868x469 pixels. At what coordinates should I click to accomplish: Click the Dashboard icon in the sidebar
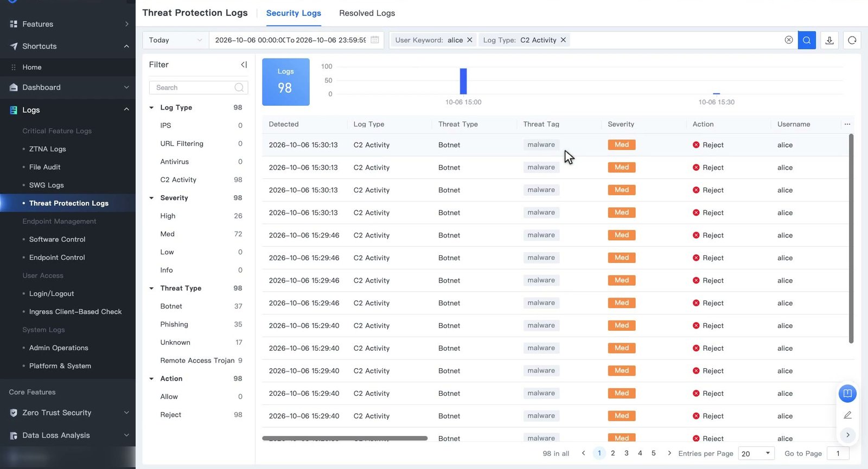(14, 87)
